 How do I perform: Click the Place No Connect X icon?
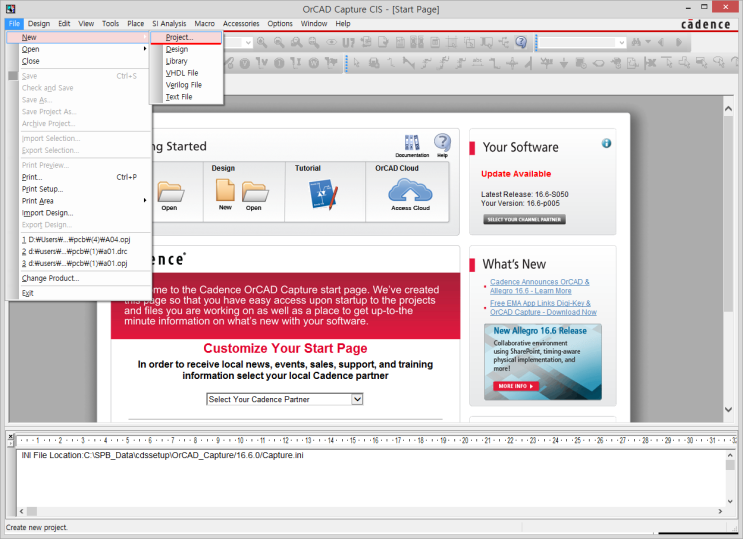[650, 63]
